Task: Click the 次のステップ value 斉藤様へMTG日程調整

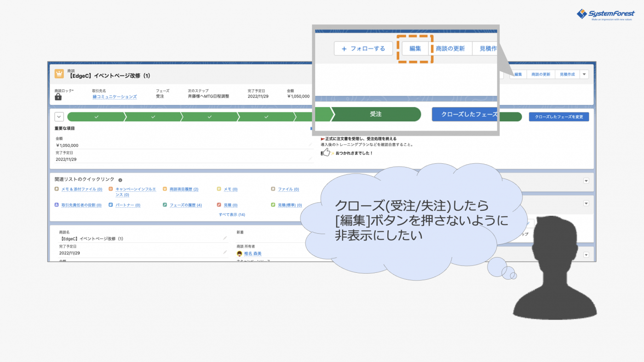Action: tap(208, 97)
